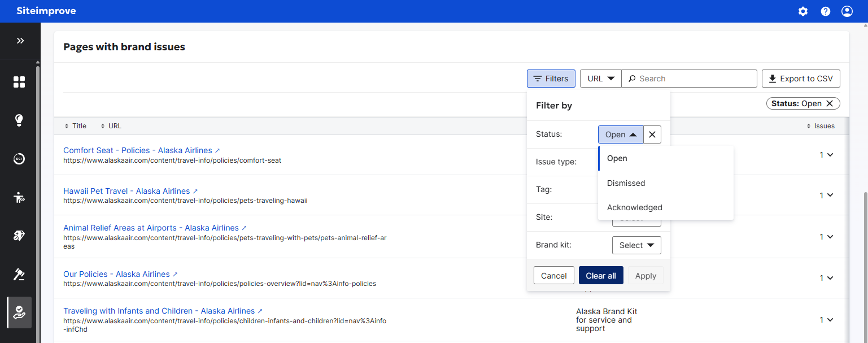This screenshot has height=343, width=868.
Task: Open the user account profile icon
Action: (847, 11)
